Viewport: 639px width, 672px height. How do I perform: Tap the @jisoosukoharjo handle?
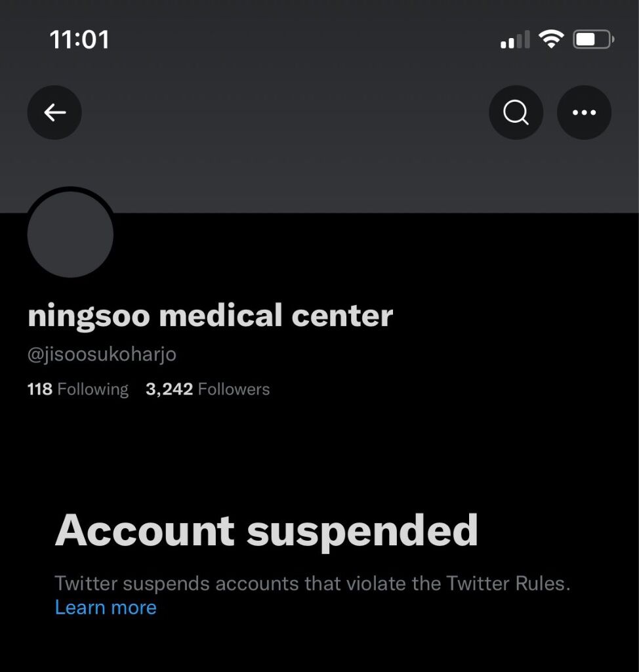tap(102, 354)
